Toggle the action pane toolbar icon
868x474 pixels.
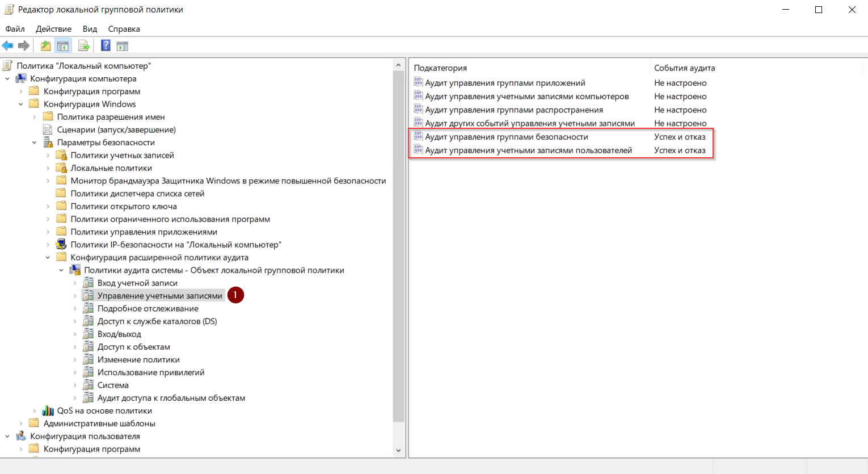[x=123, y=46]
